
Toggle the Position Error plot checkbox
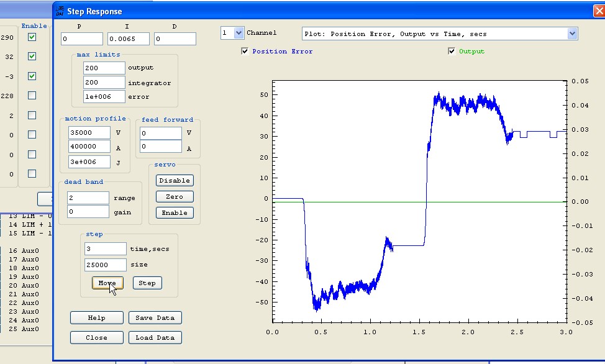pos(245,52)
